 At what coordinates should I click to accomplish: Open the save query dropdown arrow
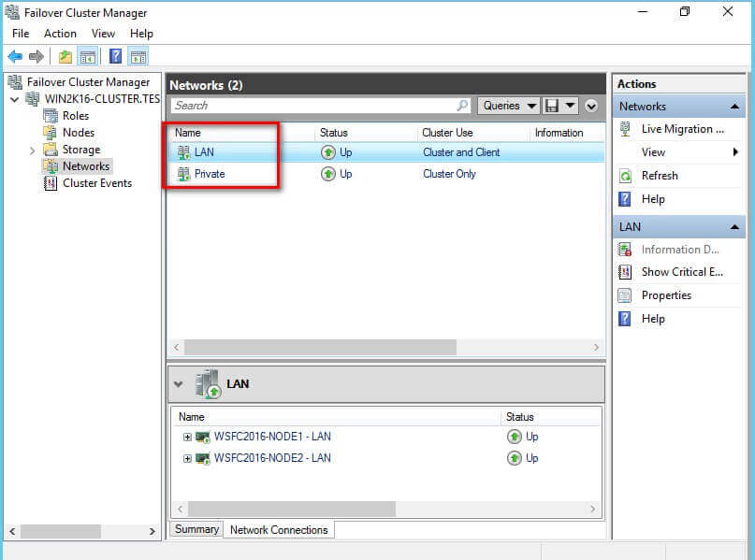[x=570, y=106]
